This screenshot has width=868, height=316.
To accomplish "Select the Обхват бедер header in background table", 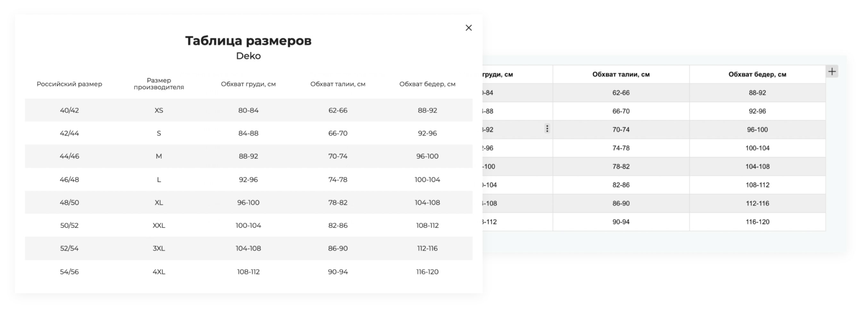I will (x=757, y=75).
